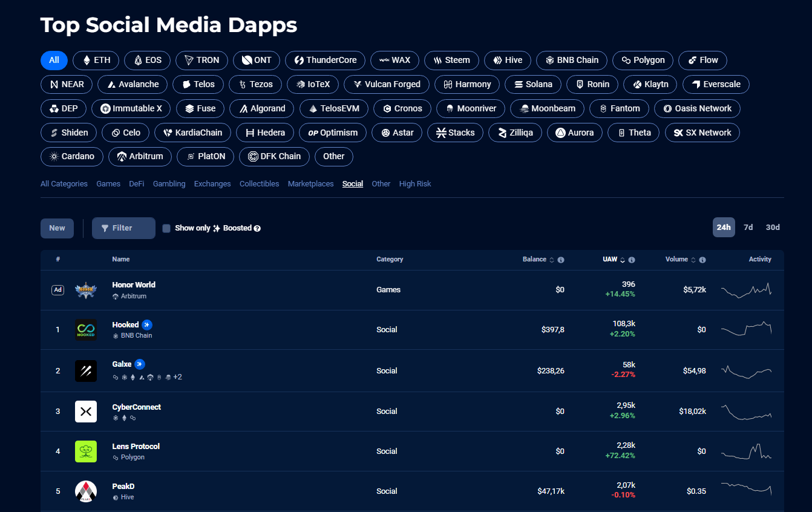Image resolution: width=812 pixels, height=512 pixels.
Task: Filter by the Flow chain
Action: (702, 61)
